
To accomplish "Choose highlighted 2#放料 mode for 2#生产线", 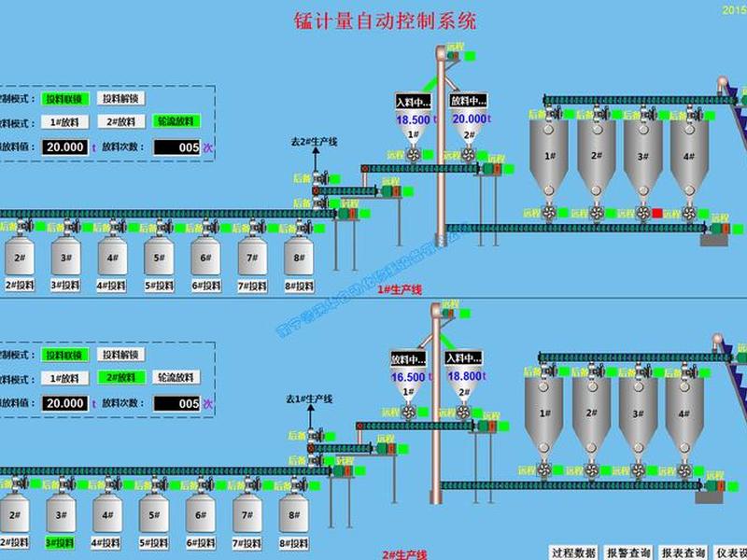I will tap(121, 378).
